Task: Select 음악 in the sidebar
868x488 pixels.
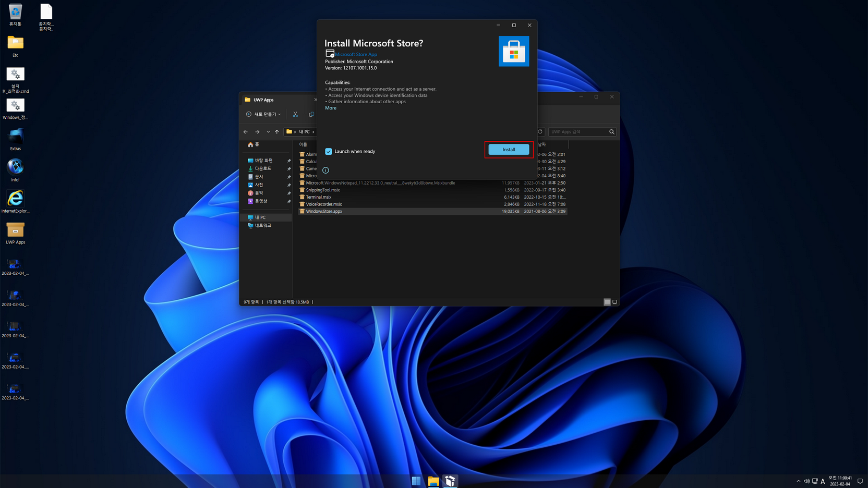Action: point(259,193)
